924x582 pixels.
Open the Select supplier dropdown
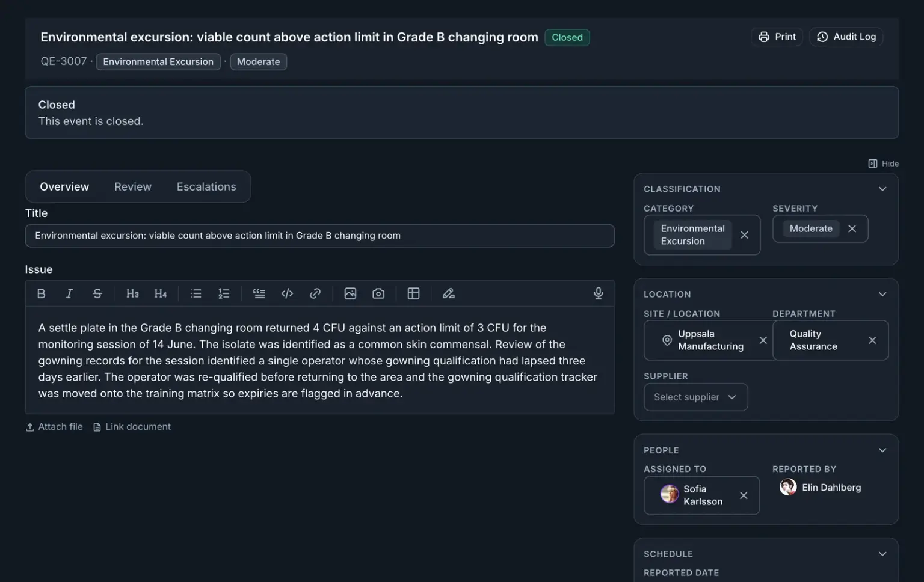(x=696, y=397)
